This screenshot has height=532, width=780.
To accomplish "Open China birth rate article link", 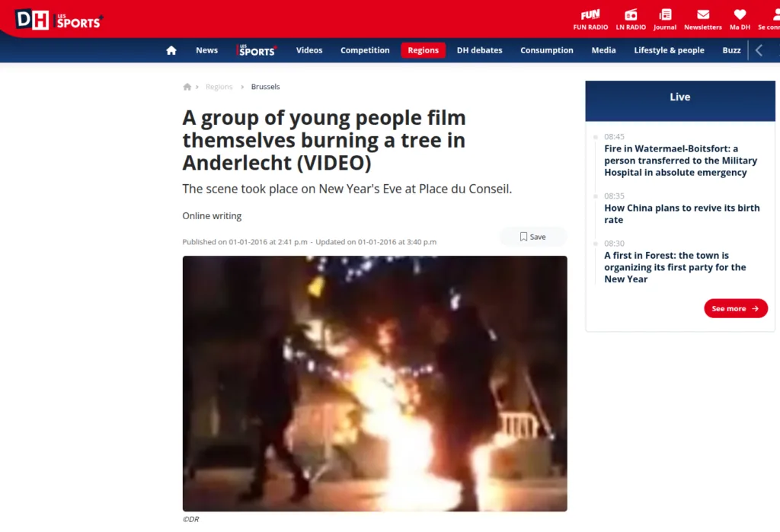I will pos(682,214).
